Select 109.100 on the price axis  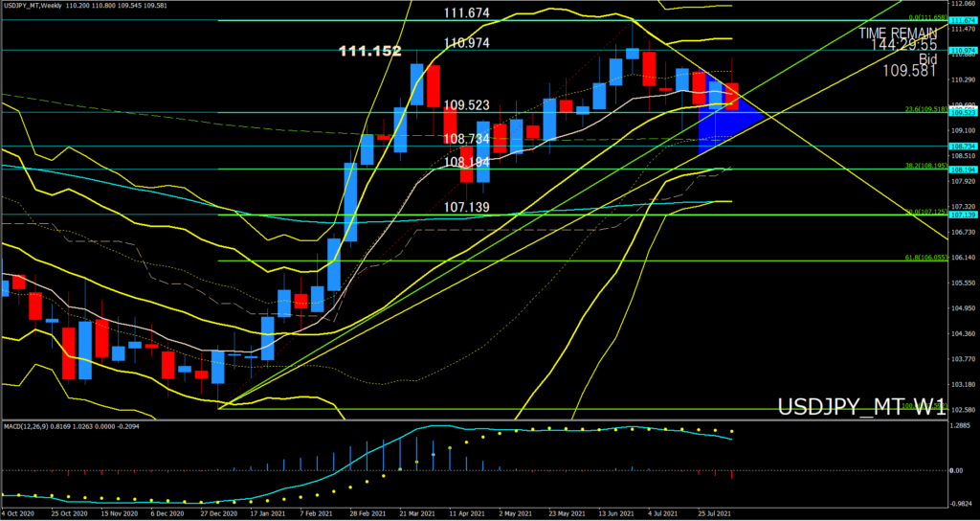point(963,130)
